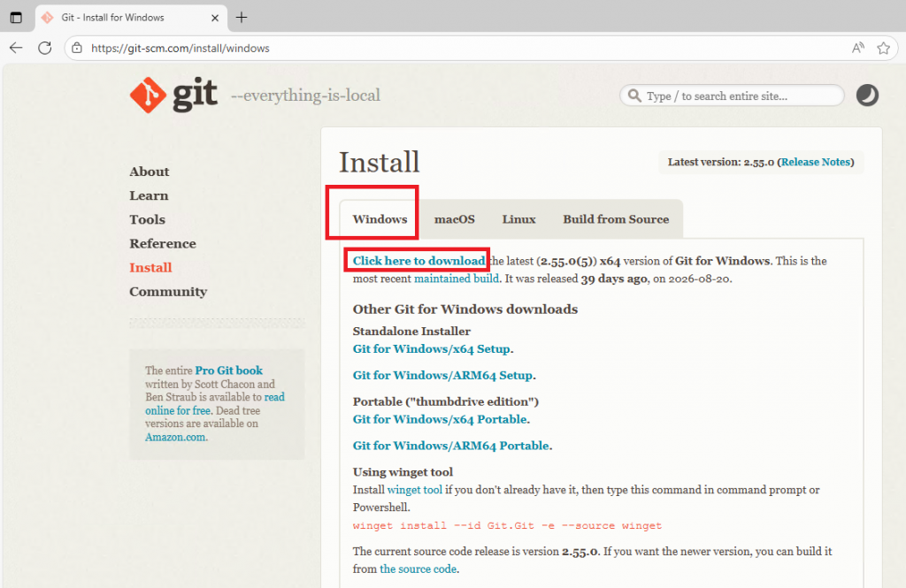Click Other Git for Windows downloads heading
The height and width of the screenshot is (588, 906).
pos(465,309)
